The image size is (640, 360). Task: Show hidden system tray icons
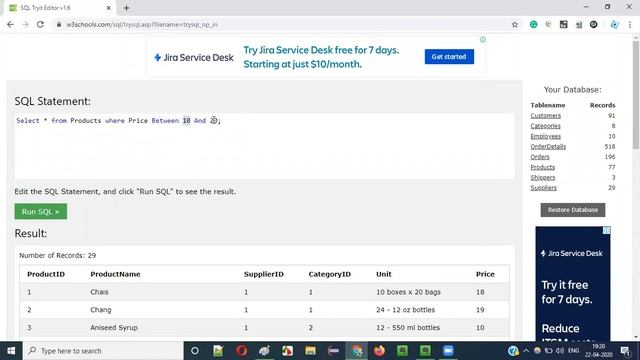point(526,351)
